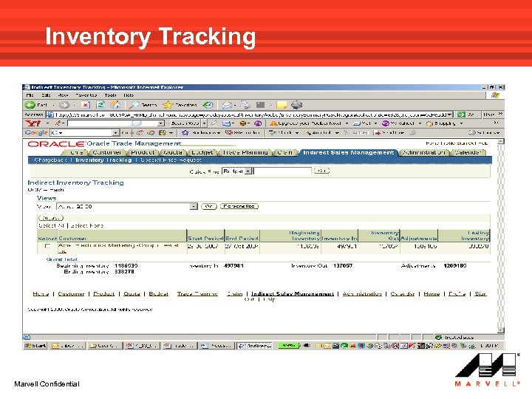Expand the Yahoo search box dropdown
532x399 pixels.
[x=161, y=123]
